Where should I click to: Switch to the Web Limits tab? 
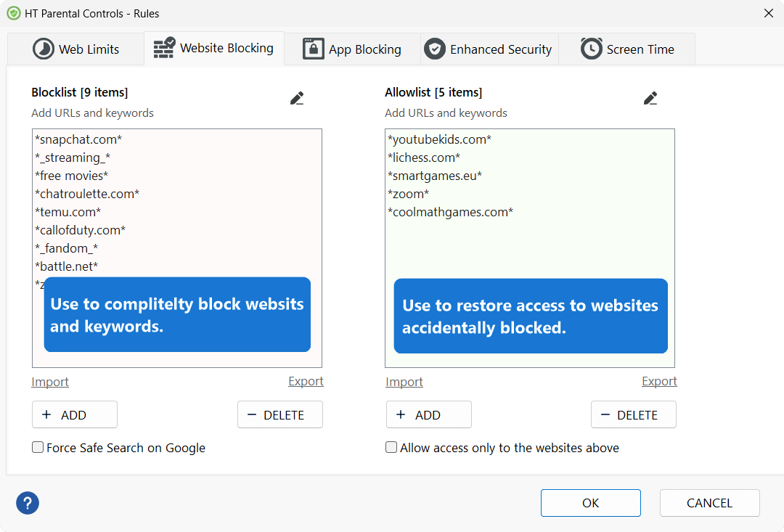coord(75,49)
